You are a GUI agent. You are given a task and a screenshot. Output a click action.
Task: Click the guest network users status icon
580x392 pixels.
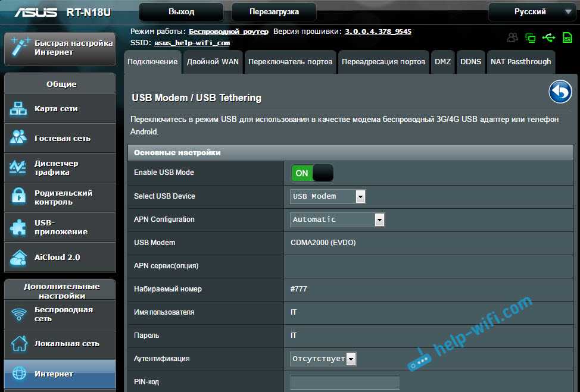point(512,38)
